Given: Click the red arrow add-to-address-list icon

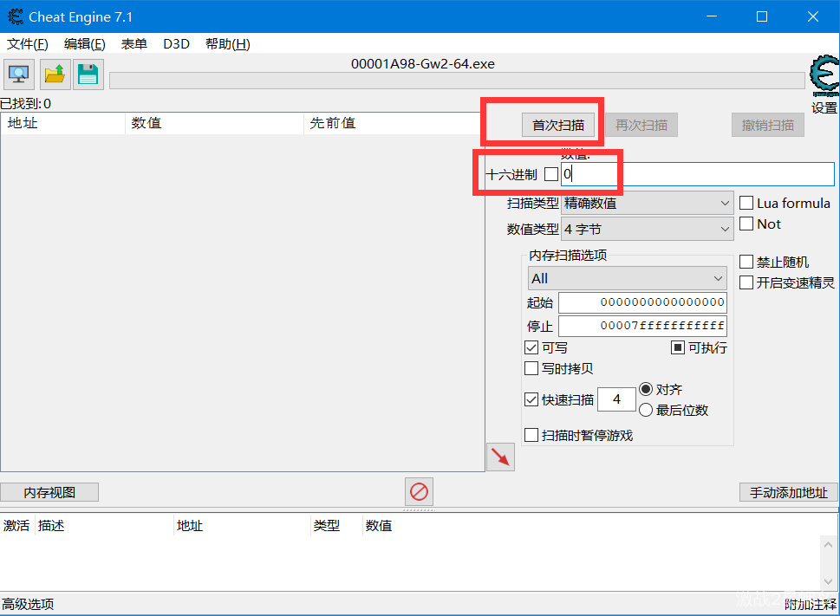Looking at the screenshot, I should [x=500, y=457].
